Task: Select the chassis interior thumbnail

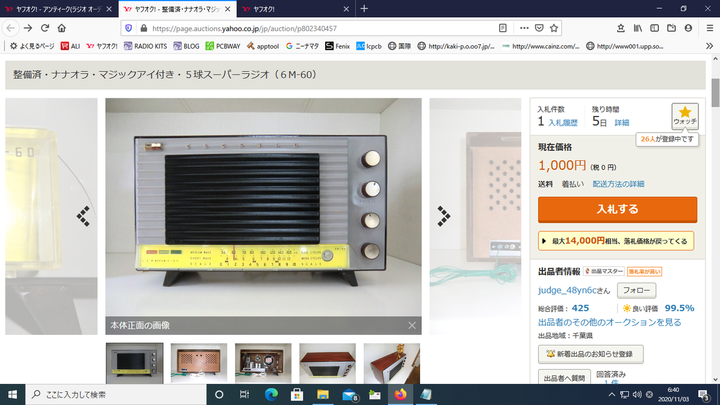Action: 263,363
